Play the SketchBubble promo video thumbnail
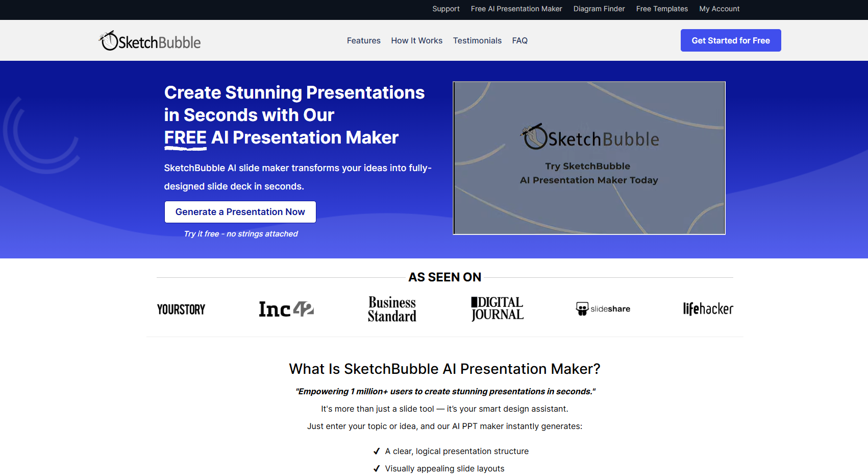 coord(589,158)
